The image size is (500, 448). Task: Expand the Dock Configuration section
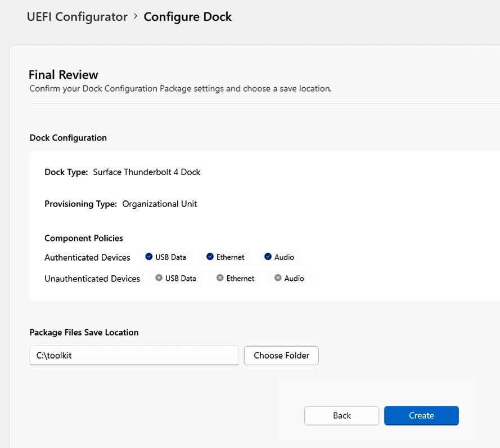click(x=68, y=138)
